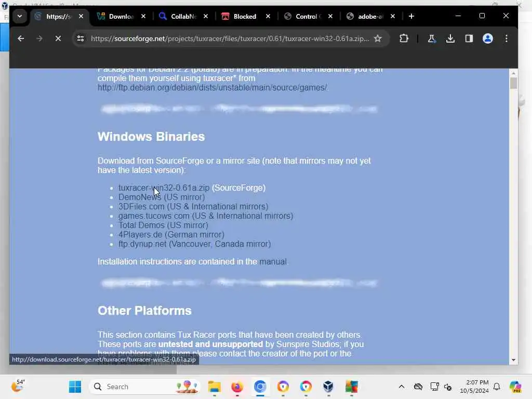
Task: Open the installation manual link
Action: pyautogui.click(x=273, y=262)
